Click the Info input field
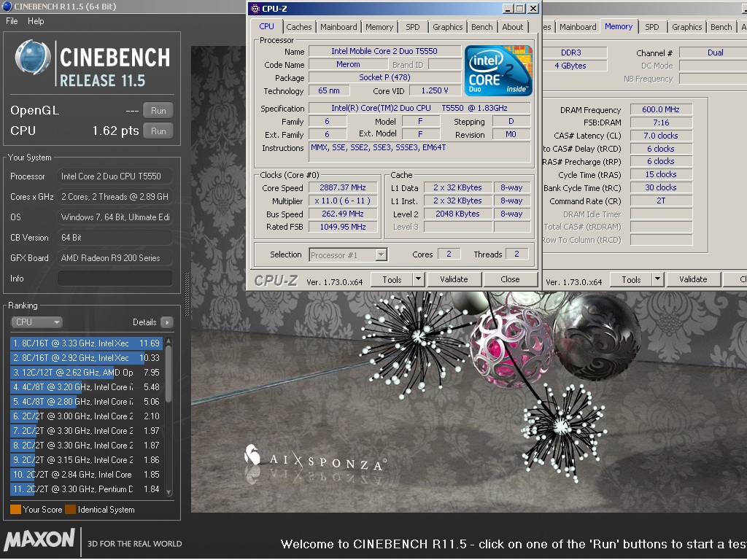This screenshot has width=747, height=560. [115, 279]
